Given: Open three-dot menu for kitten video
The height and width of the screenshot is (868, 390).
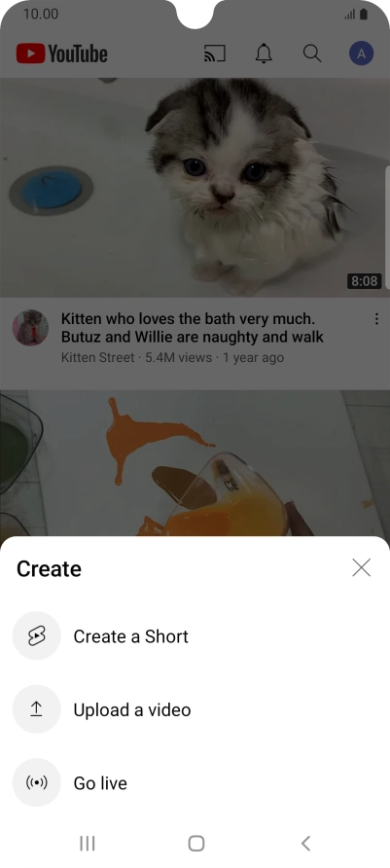Looking at the screenshot, I should pyautogui.click(x=376, y=319).
